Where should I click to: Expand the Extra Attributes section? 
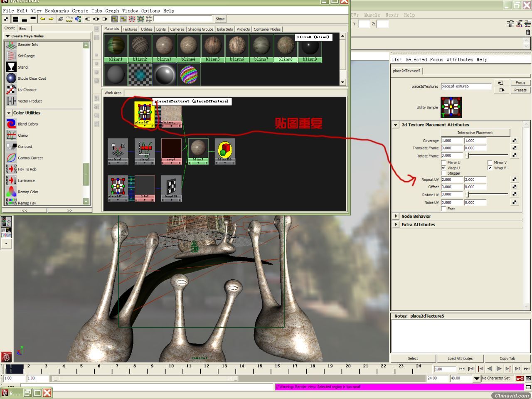point(396,224)
